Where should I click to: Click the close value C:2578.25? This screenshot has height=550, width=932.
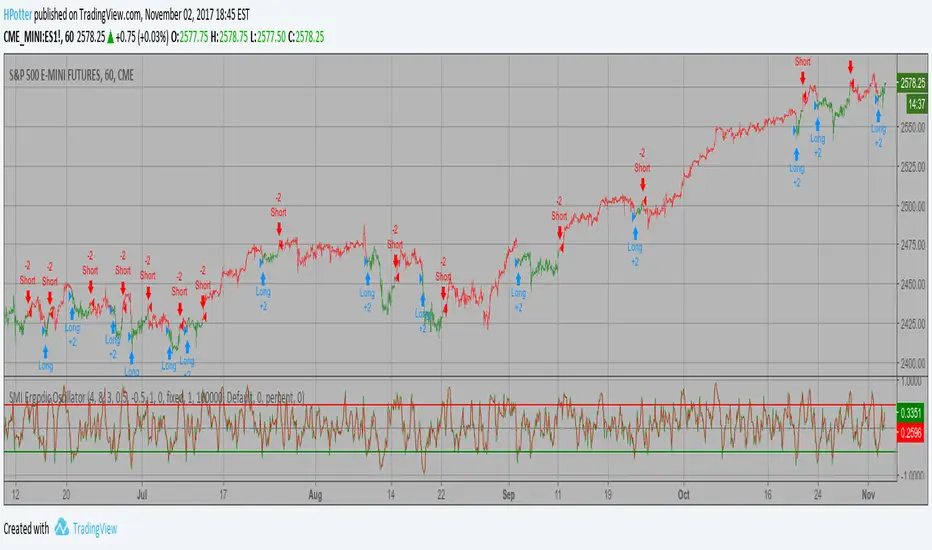point(306,37)
